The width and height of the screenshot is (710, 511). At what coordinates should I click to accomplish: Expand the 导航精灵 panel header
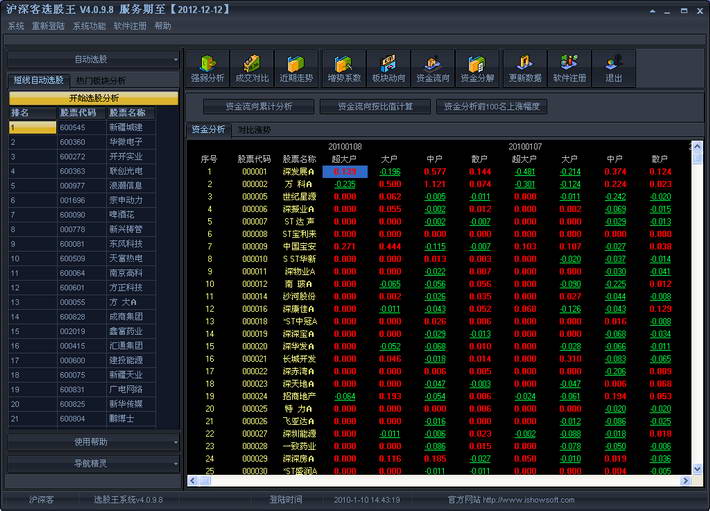[93, 463]
